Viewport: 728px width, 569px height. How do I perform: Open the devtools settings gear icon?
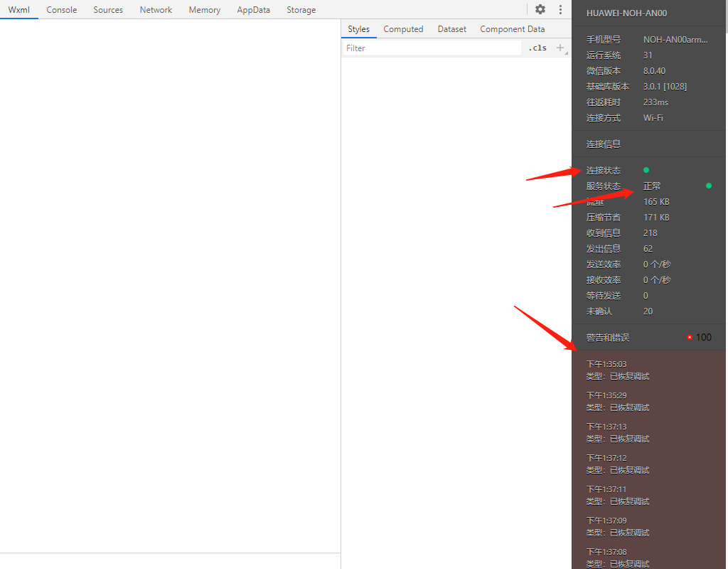[x=540, y=9]
